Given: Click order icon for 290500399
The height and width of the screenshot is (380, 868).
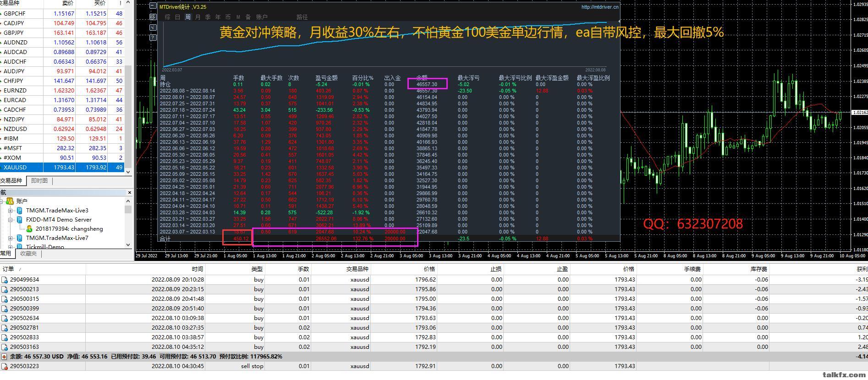Looking at the screenshot, I should coord(5,309).
